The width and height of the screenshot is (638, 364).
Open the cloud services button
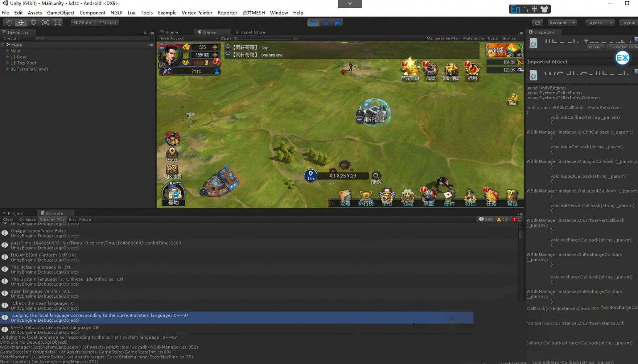537,22
